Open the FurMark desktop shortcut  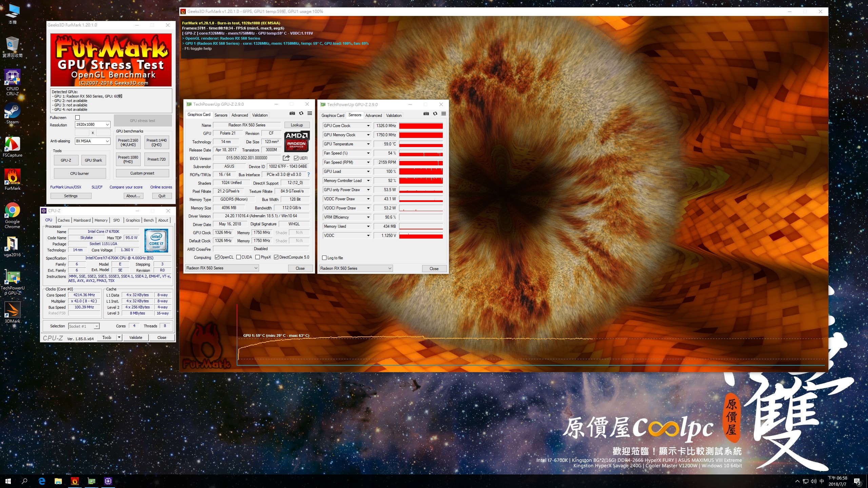(13, 180)
